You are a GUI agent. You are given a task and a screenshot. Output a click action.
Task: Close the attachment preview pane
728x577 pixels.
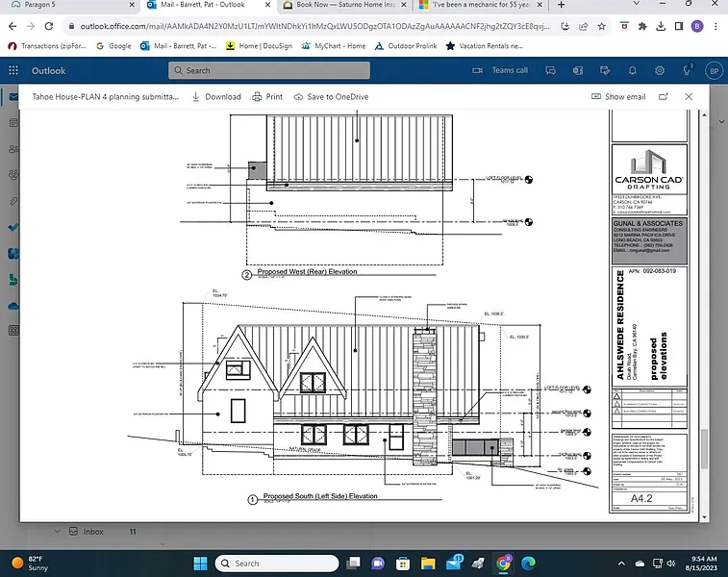click(x=689, y=97)
